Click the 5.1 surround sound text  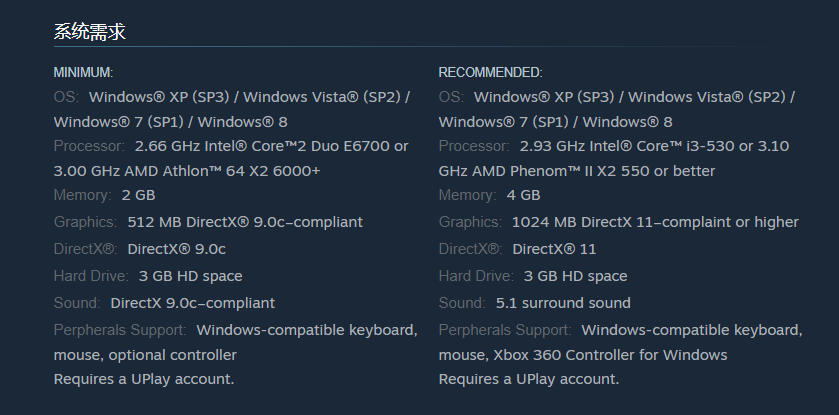pyautogui.click(x=563, y=303)
